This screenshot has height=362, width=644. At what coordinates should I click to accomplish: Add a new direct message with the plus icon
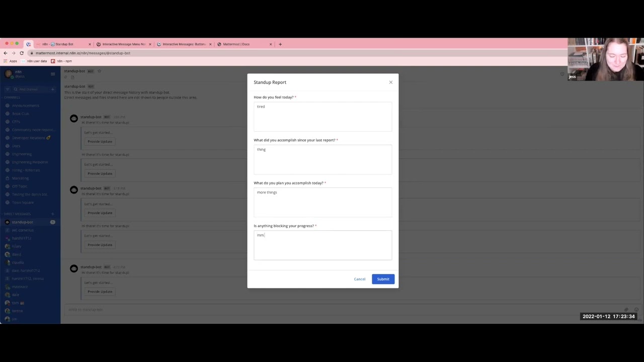point(52,214)
